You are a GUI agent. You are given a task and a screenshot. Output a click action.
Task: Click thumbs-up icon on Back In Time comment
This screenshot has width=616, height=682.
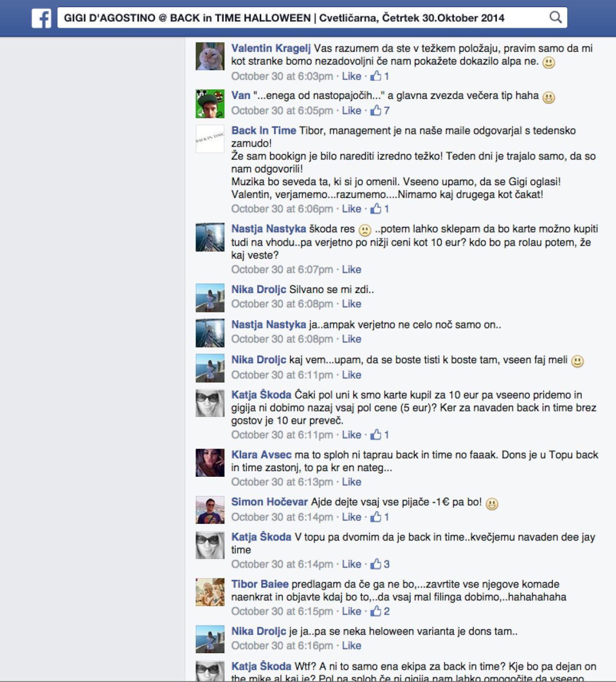coord(376,208)
